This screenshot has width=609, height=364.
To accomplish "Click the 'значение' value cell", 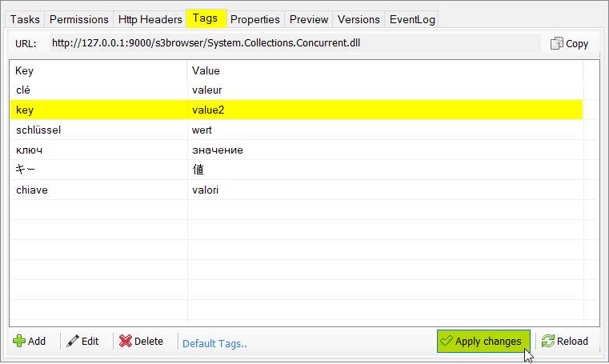I will click(x=385, y=150).
